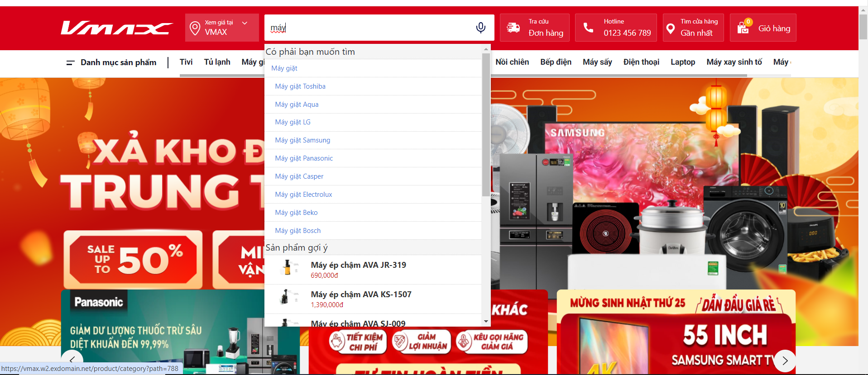Select suggestion 'Máy giặt Panasonic'
Viewport: 868px width, 375px height.
[304, 158]
